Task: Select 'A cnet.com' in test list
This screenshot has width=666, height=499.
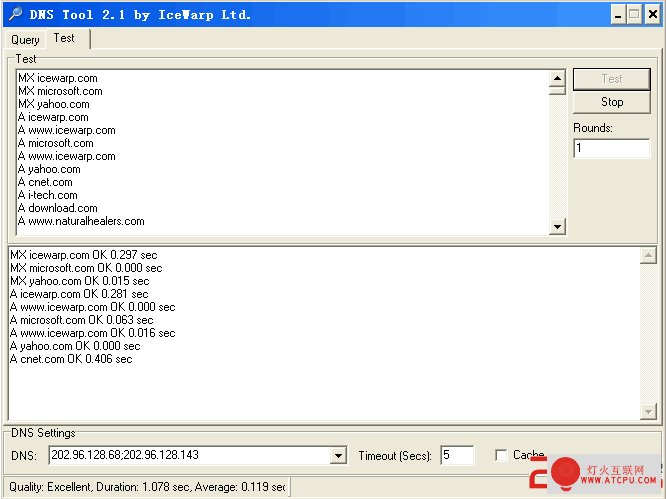Action: pyautogui.click(x=45, y=182)
